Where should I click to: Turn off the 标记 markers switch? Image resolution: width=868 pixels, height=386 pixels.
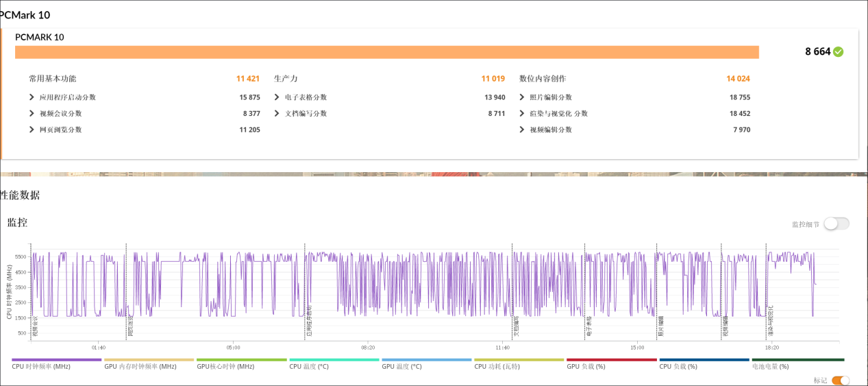(x=841, y=381)
